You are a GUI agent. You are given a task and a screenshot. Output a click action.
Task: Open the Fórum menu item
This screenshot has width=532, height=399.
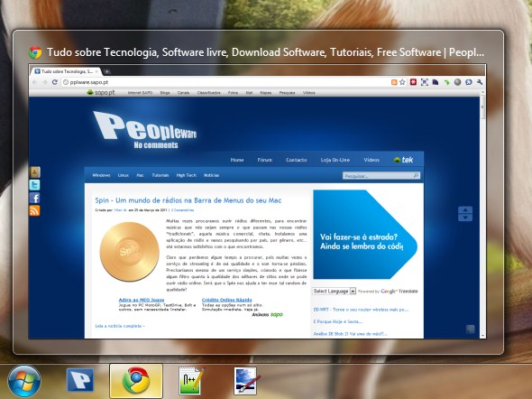click(264, 160)
